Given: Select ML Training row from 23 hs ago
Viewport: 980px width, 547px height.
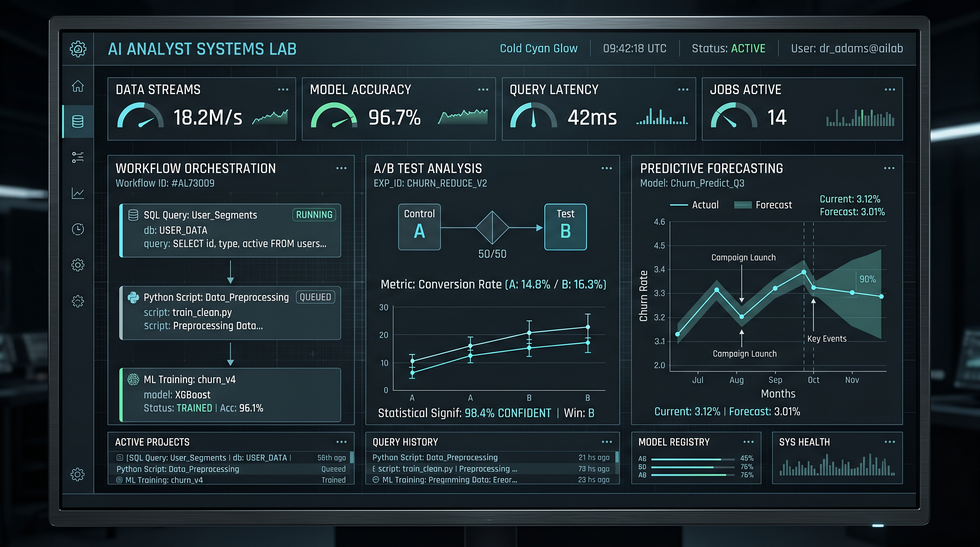Looking at the screenshot, I should coord(491,480).
